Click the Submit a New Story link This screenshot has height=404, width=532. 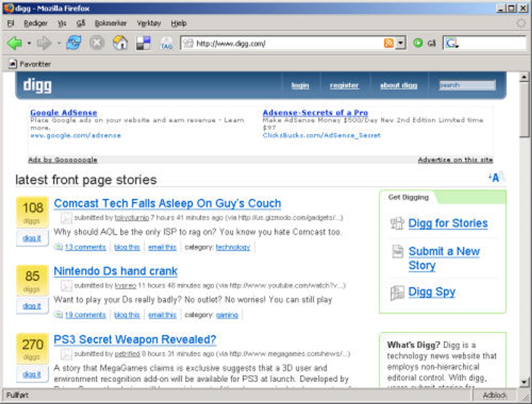click(444, 258)
